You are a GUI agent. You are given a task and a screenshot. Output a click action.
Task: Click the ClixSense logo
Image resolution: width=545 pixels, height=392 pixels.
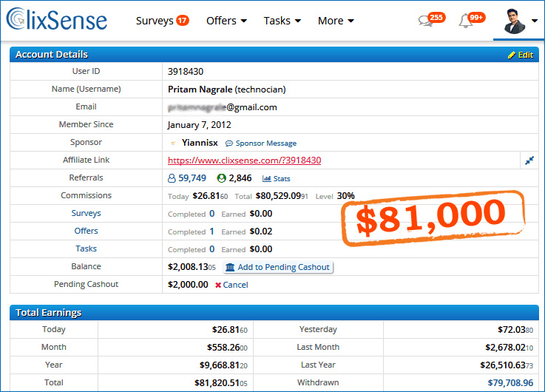point(57,19)
